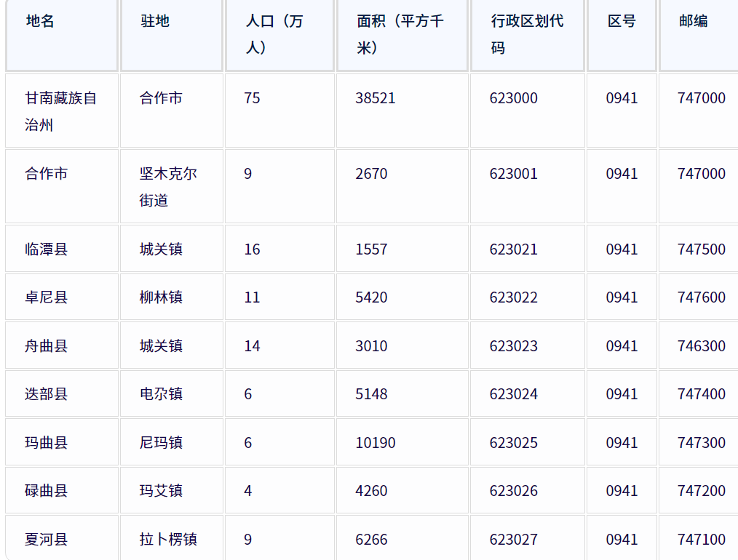Click area code 0941 in 卓尼县 row
This screenshot has width=738, height=560.
[x=622, y=297]
